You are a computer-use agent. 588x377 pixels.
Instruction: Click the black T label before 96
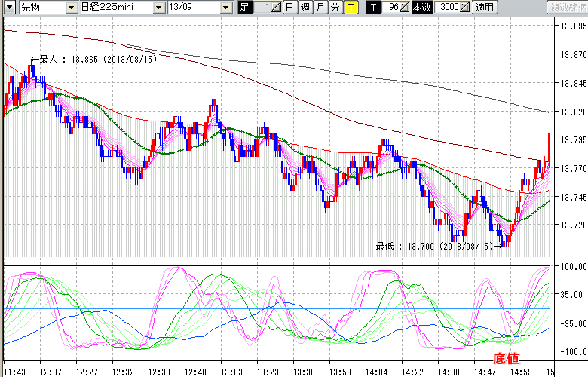click(x=372, y=7)
